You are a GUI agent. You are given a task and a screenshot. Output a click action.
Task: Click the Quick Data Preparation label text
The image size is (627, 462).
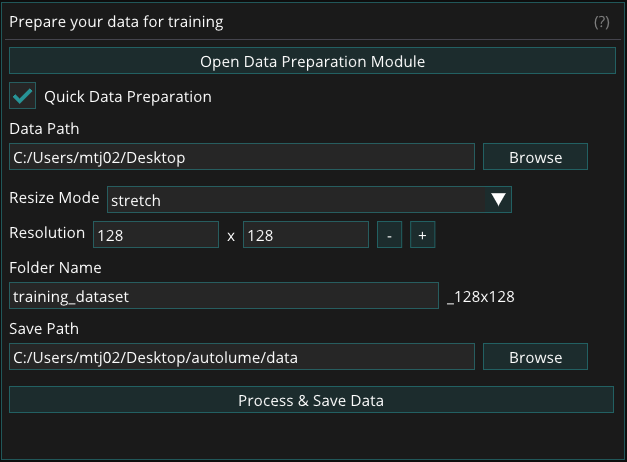[x=127, y=97]
